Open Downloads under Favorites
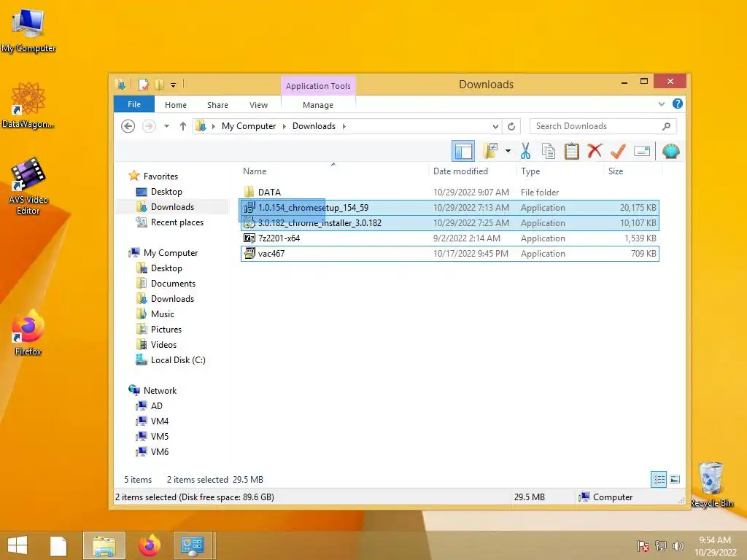747x560 pixels. pyautogui.click(x=172, y=206)
